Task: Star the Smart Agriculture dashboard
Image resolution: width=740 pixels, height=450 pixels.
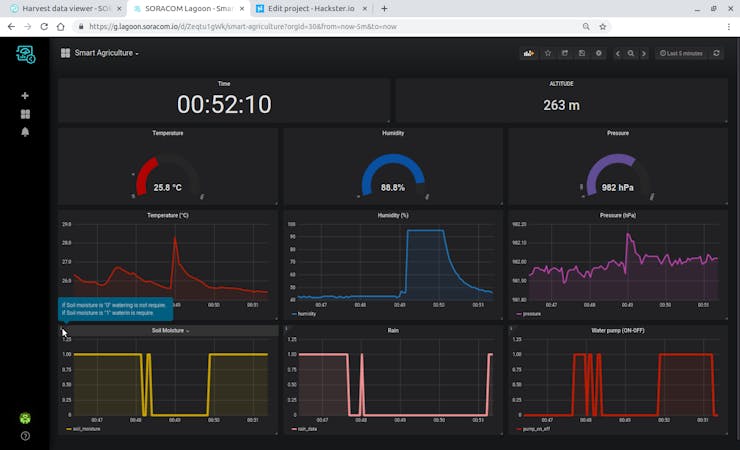Action: [548, 53]
